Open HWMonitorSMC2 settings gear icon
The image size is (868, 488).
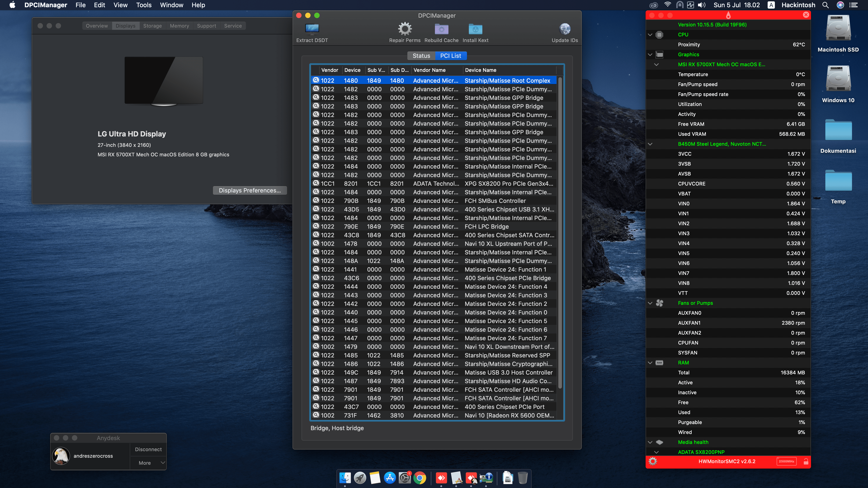point(653,461)
